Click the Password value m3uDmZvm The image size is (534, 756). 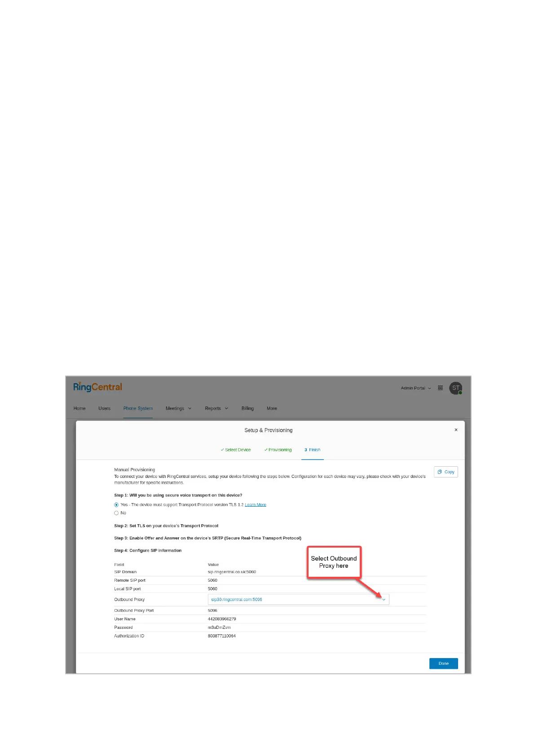219,628
